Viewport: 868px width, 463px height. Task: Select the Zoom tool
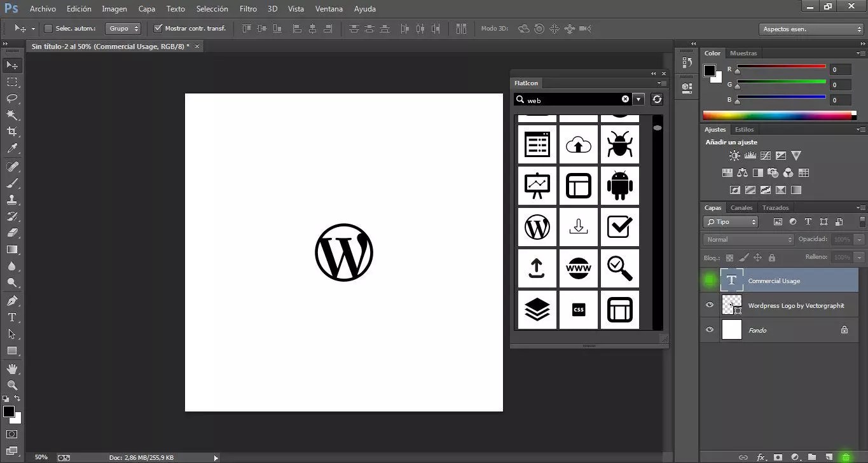click(12, 385)
